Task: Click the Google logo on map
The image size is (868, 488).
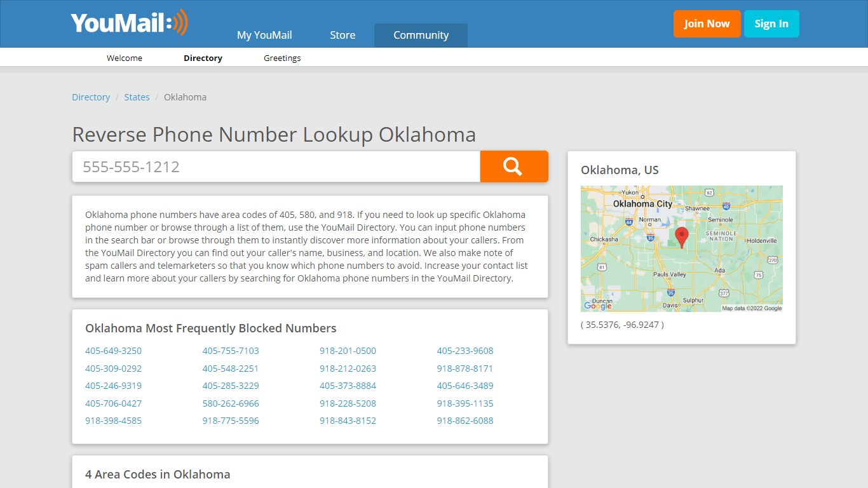Action: click(598, 306)
